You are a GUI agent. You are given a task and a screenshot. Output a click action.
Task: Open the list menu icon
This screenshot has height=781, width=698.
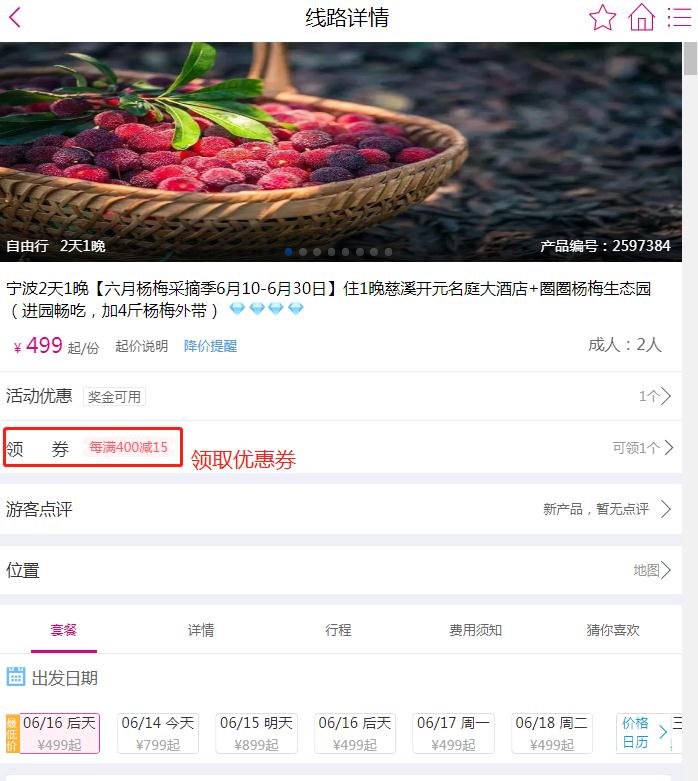pos(680,17)
